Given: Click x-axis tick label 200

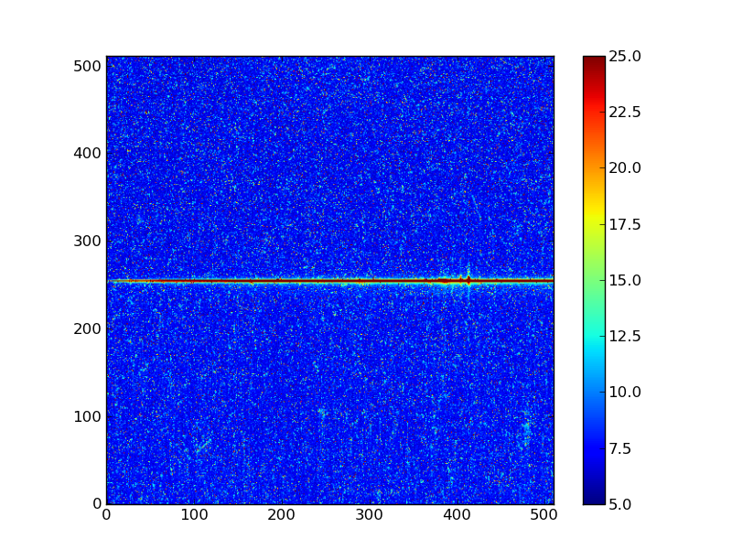Looking at the screenshot, I should 282,515.
